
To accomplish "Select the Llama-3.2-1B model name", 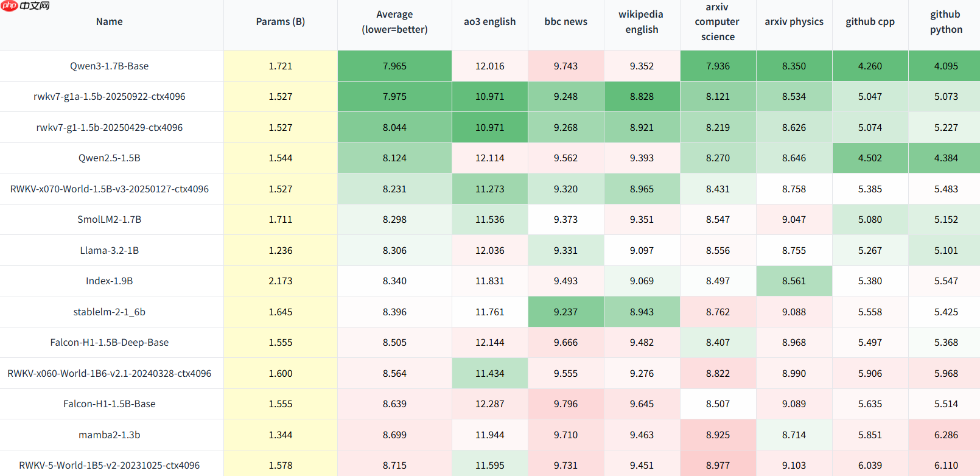I will tap(110, 251).
